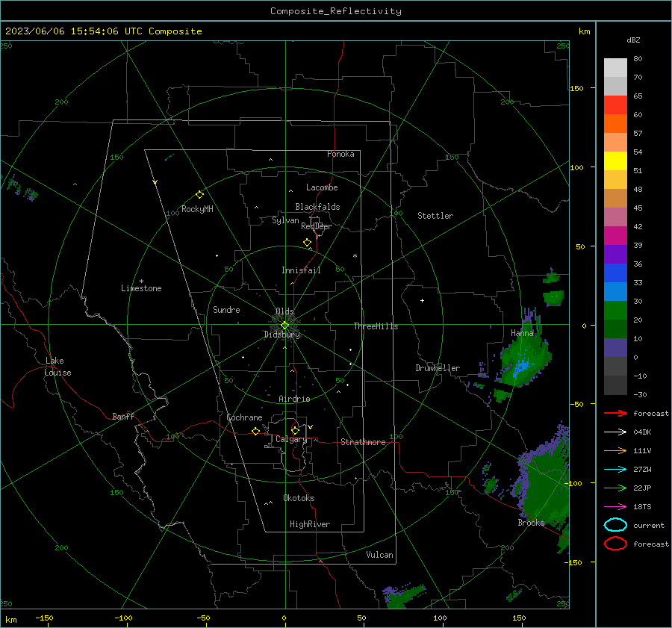Click the red forecast arrow icon
The height and width of the screenshot is (628, 672).
tap(615, 413)
